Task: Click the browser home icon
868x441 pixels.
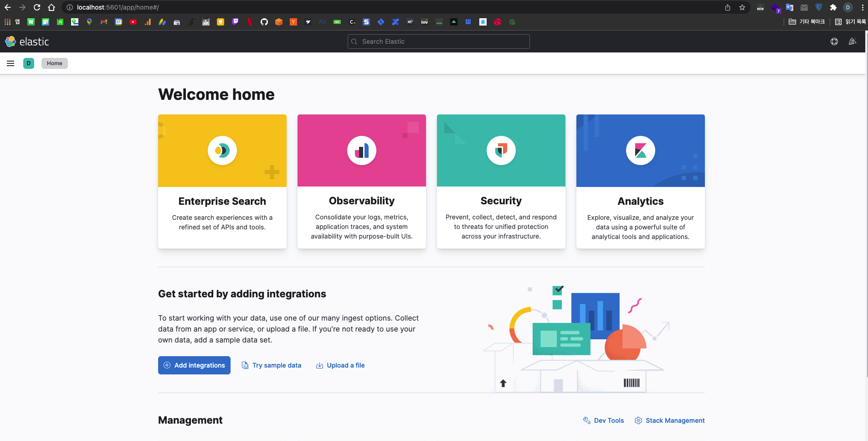Action: (51, 7)
